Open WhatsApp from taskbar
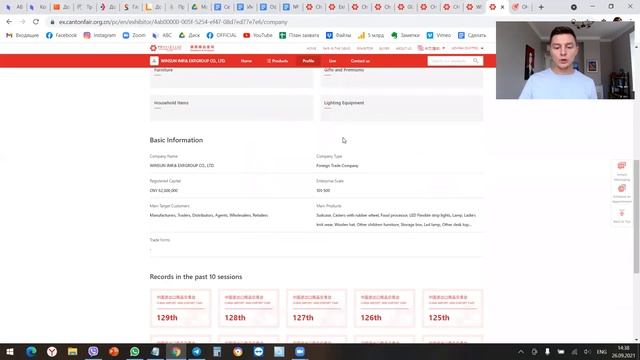The width and height of the screenshot is (640, 360). pos(134,351)
